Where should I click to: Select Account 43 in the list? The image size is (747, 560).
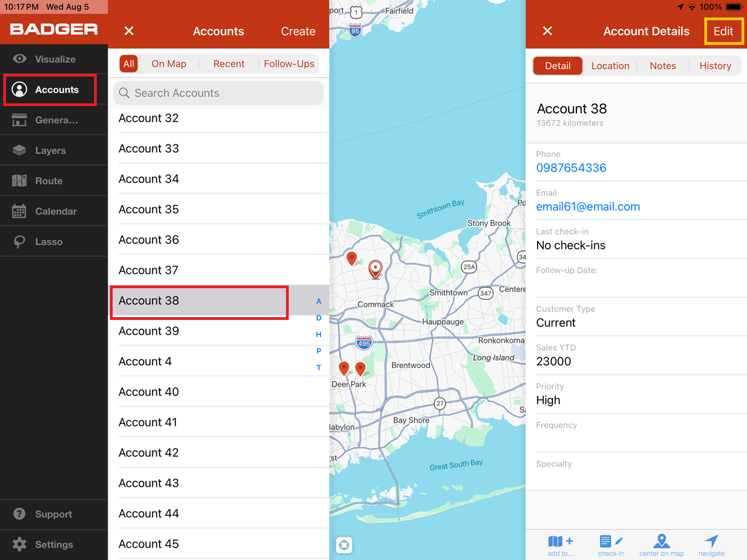click(x=219, y=483)
